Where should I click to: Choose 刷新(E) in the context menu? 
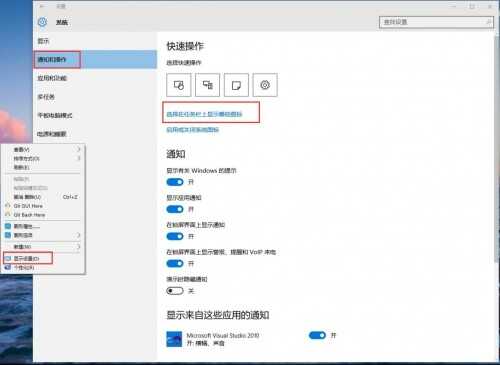pos(43,167)
